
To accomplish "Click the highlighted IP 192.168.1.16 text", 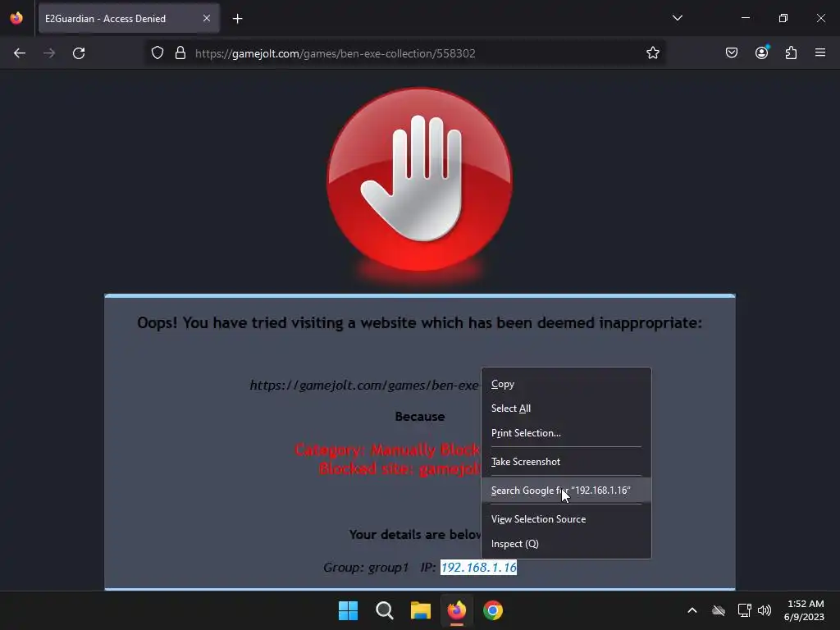I will tap(478, 568).
